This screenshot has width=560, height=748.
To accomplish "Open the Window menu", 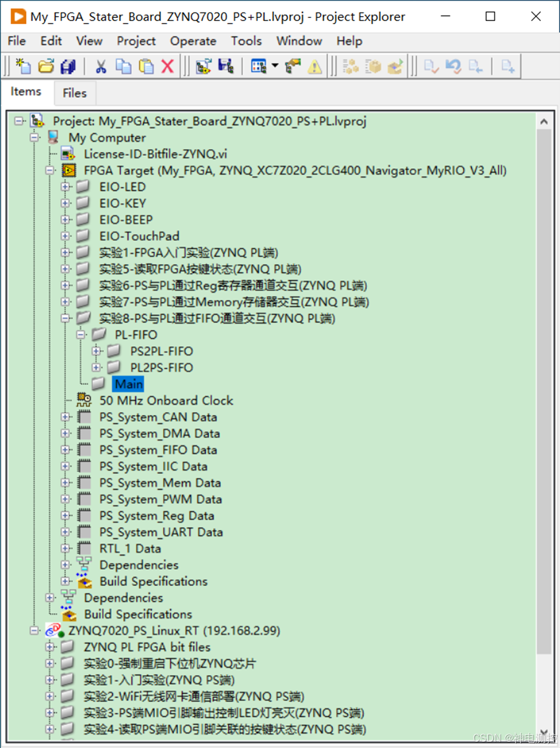I will tap(299, 41).
